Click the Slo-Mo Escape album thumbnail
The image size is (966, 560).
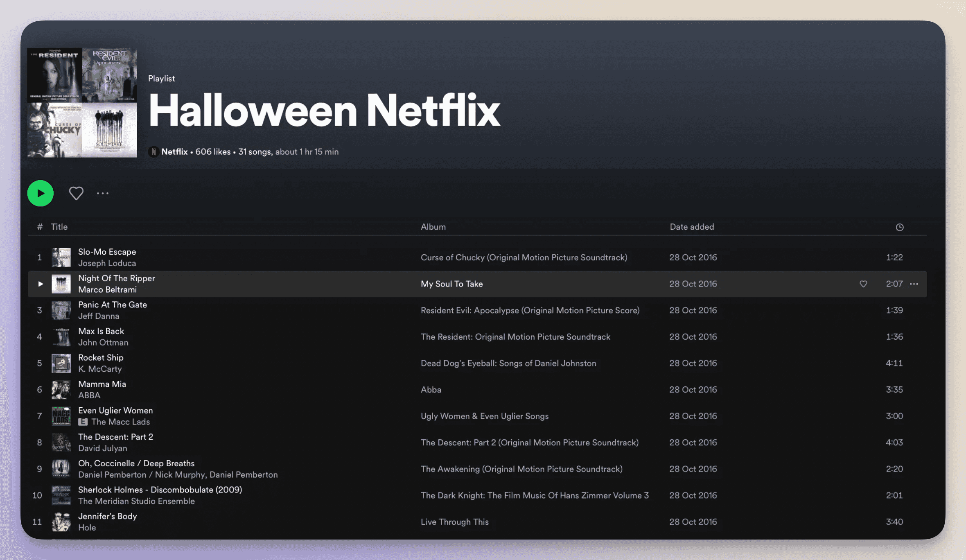(x=61, y=257)
